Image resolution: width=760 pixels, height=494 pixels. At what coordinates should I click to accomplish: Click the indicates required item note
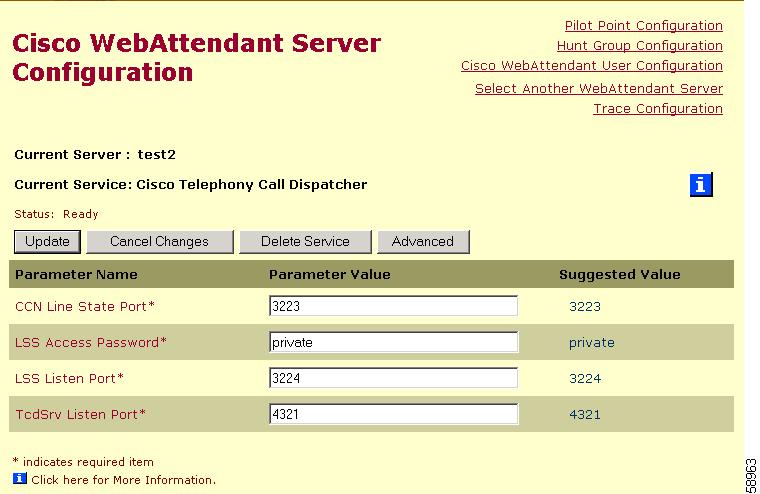coord(83,462)
